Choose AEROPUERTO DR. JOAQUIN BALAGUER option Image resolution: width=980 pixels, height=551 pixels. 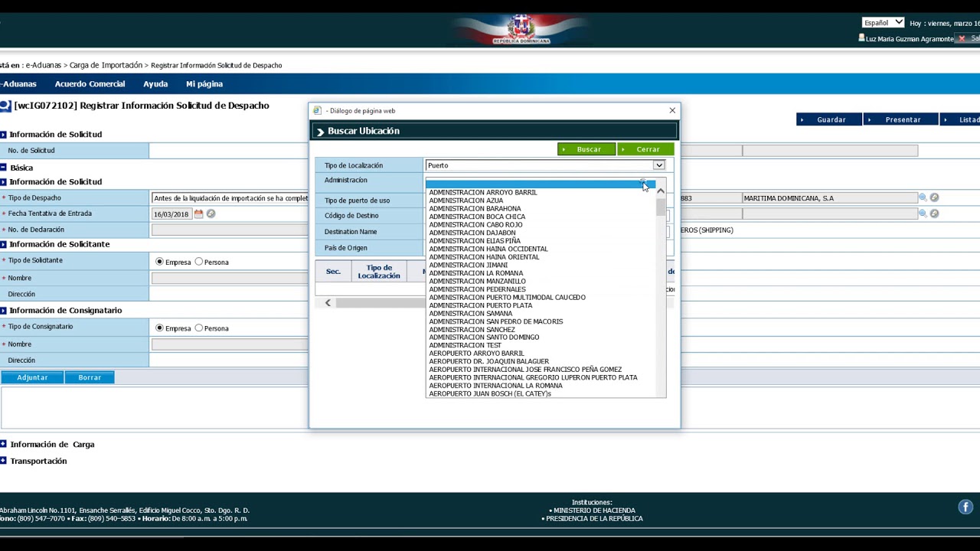[489, 361]
